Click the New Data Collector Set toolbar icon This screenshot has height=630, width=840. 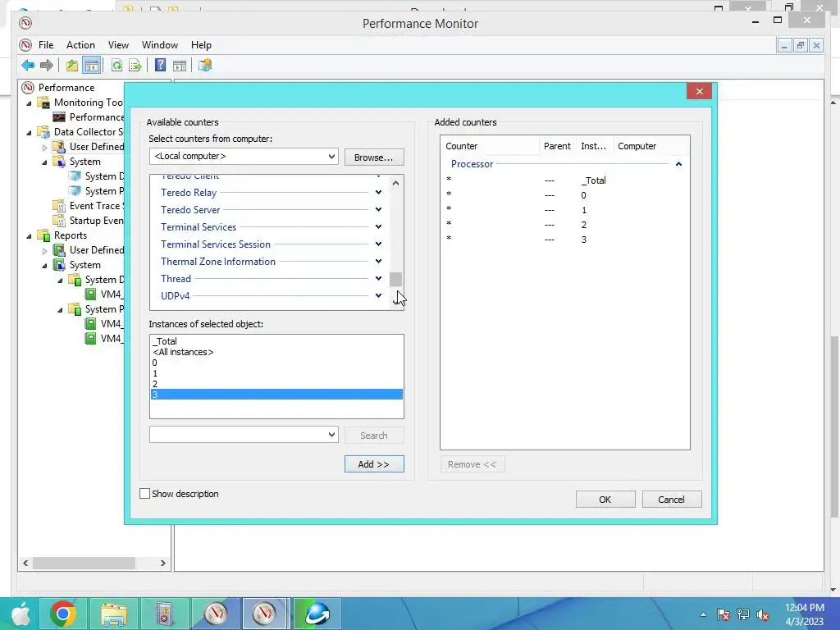pyautogui.click(x=205, y=66)
